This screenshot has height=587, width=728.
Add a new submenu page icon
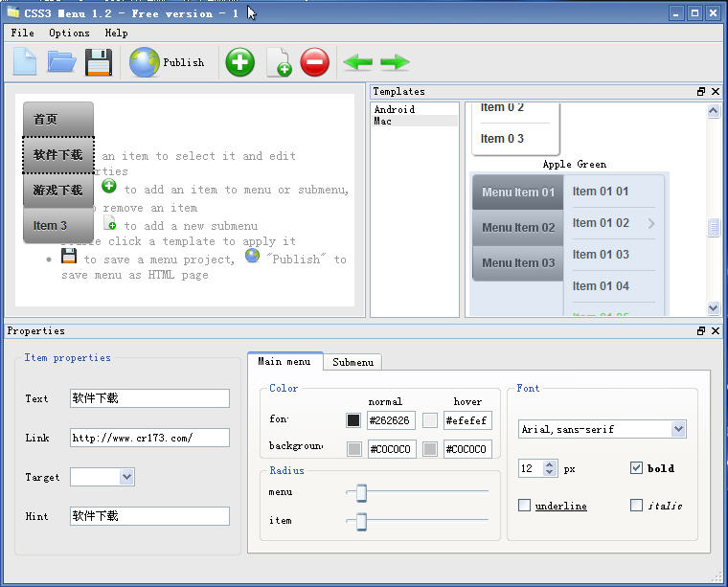(278, 63)
